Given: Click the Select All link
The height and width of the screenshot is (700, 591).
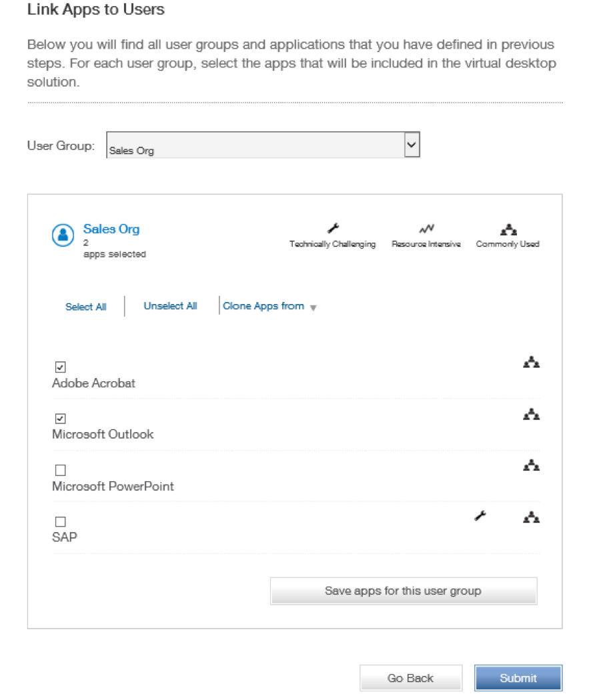Looking at the screenshot, I should (85, 307).
